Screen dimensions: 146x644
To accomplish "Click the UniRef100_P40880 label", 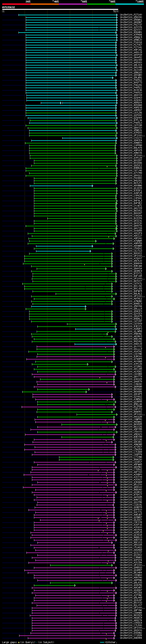I will [131, 178].
